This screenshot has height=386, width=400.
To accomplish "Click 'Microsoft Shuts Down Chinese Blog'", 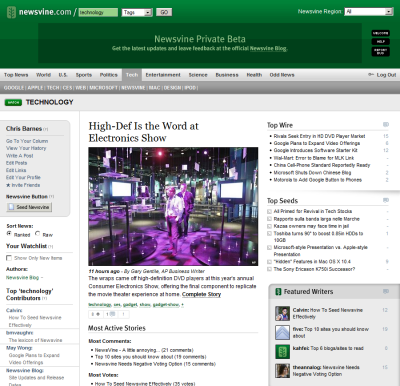I will [x=312, y=173].
